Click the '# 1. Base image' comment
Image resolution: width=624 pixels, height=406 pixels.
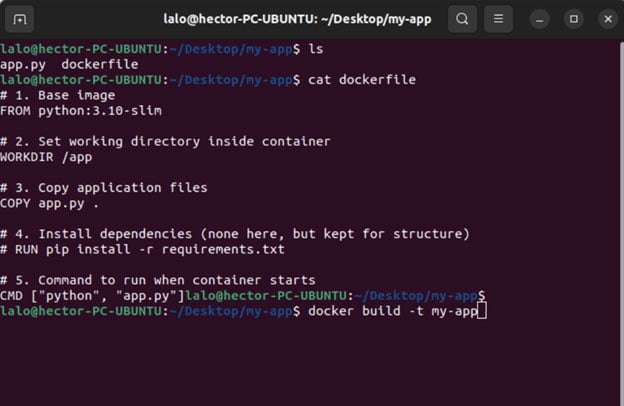pos(58,96)
